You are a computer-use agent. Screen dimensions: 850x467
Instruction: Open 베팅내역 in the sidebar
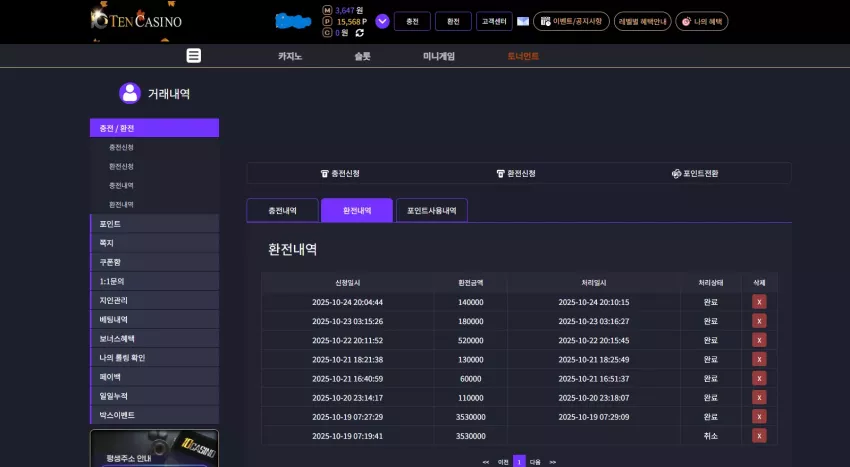pos(154,319)
